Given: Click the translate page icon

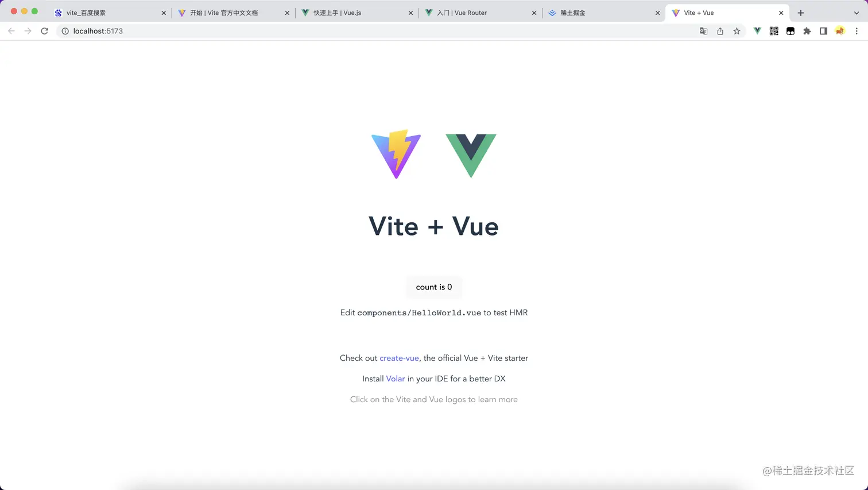Looking at the screenshot, I should point(703,31).
